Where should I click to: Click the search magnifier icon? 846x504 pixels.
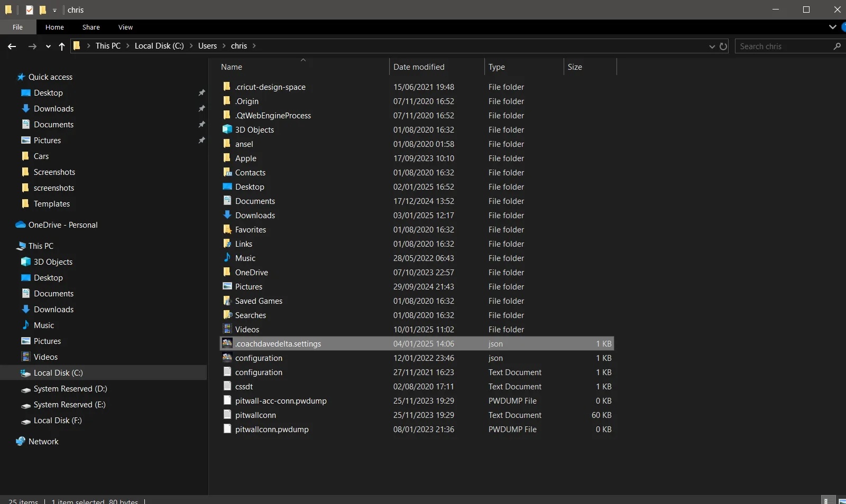(837, 46)
